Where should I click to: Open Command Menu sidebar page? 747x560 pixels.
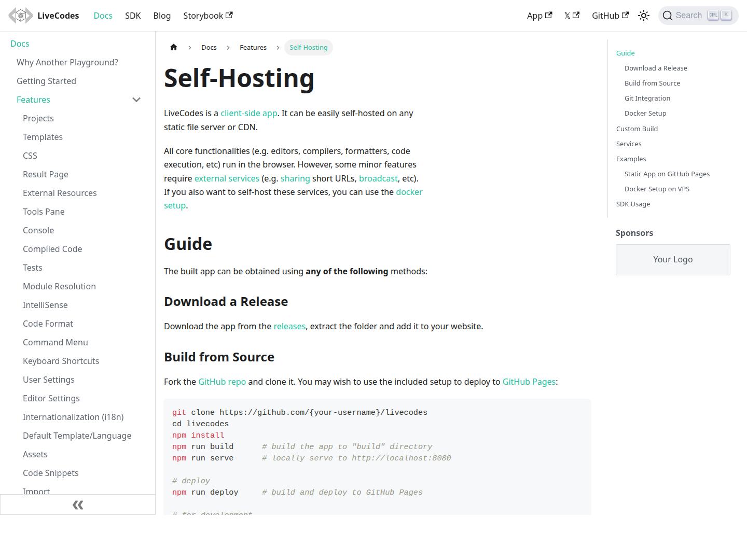point(56,342)
